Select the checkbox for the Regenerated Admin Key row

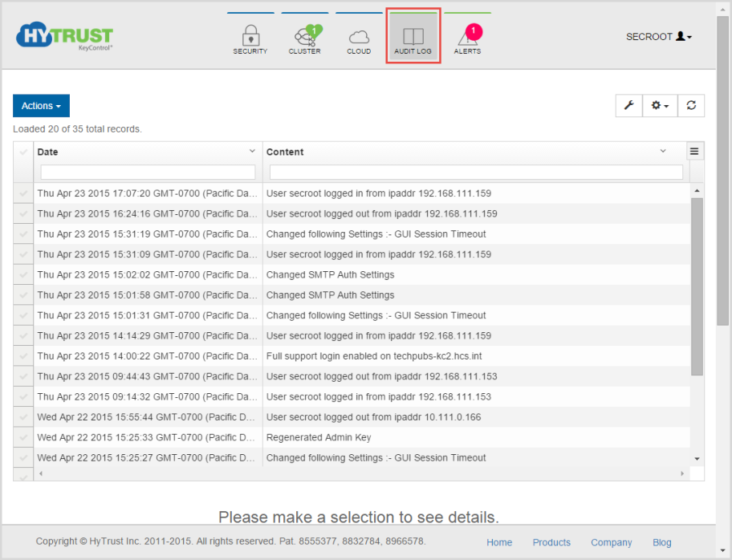(x=23, y=437)
